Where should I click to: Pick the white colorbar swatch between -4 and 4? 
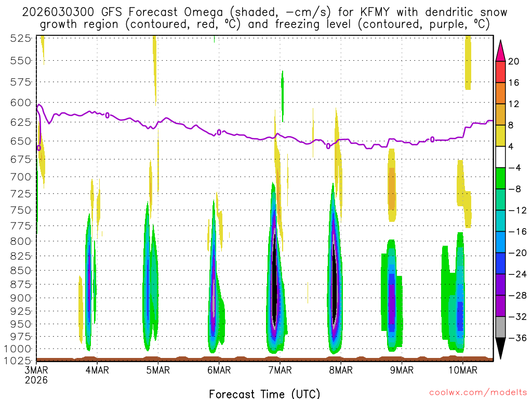point(500,157)
